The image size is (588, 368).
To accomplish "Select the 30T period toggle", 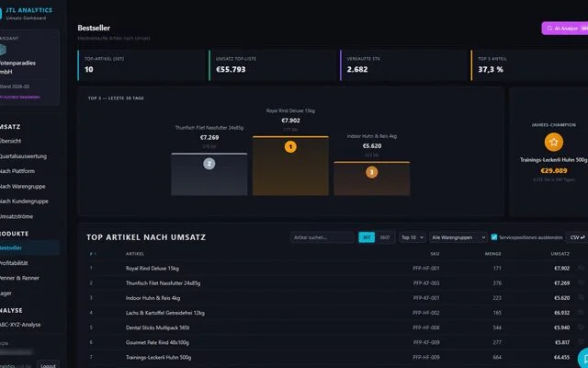I will click(367, 236).
